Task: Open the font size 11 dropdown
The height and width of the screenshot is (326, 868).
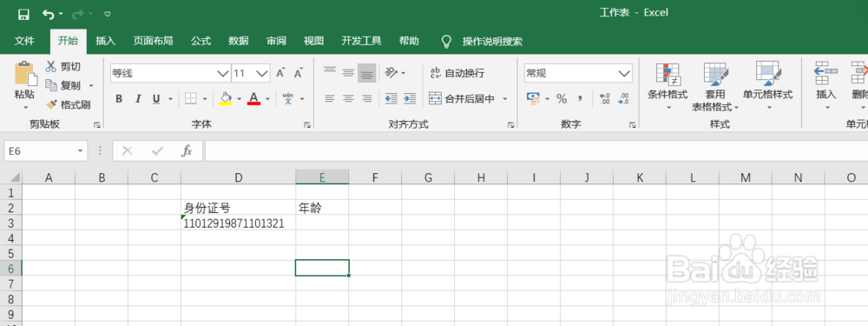Action: click(263, 73)
